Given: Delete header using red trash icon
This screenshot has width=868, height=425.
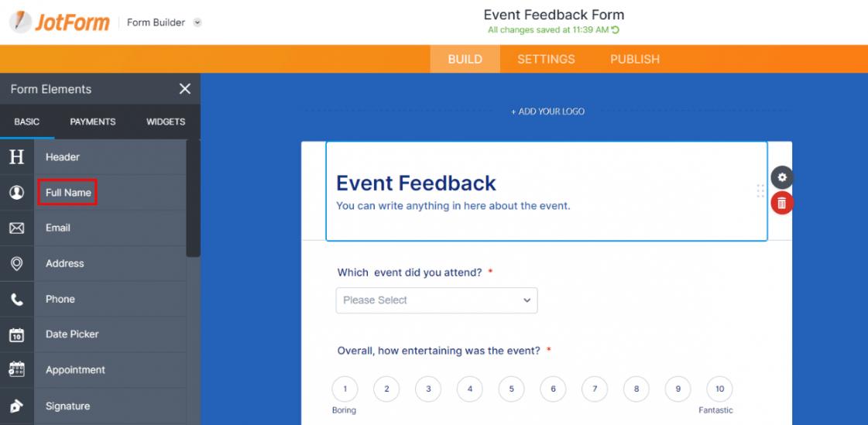Looking at the screenshot, I should tap(781, 203).
